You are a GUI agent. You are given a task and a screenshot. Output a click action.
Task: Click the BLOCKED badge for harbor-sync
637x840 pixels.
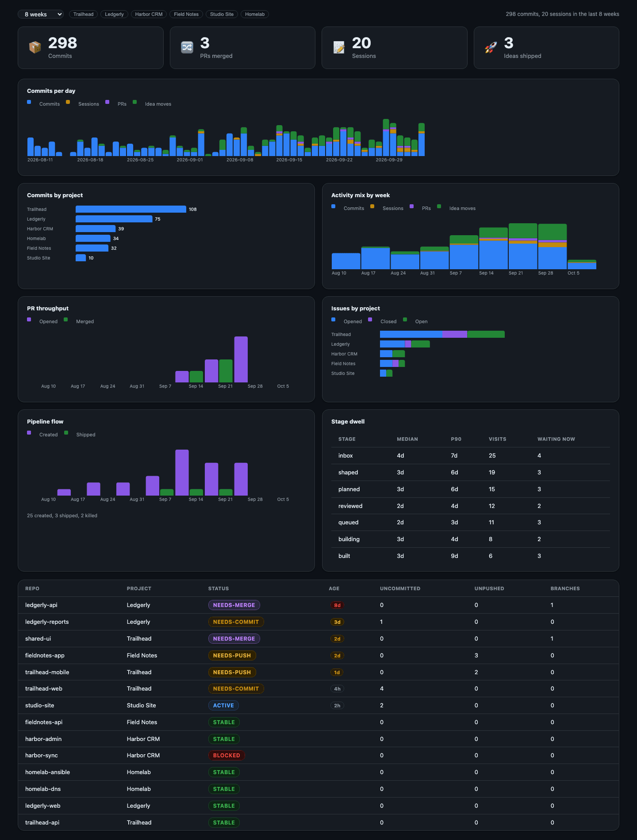click(226, 756)
